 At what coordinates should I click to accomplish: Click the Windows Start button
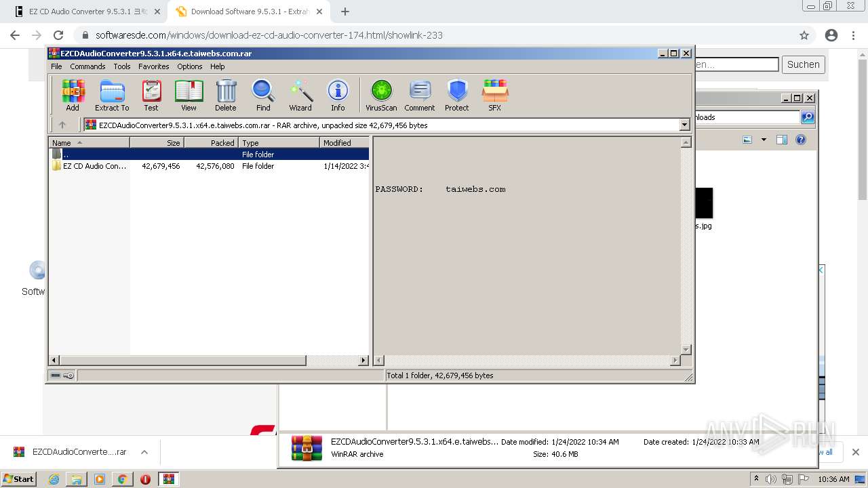(x=19, y=479)
